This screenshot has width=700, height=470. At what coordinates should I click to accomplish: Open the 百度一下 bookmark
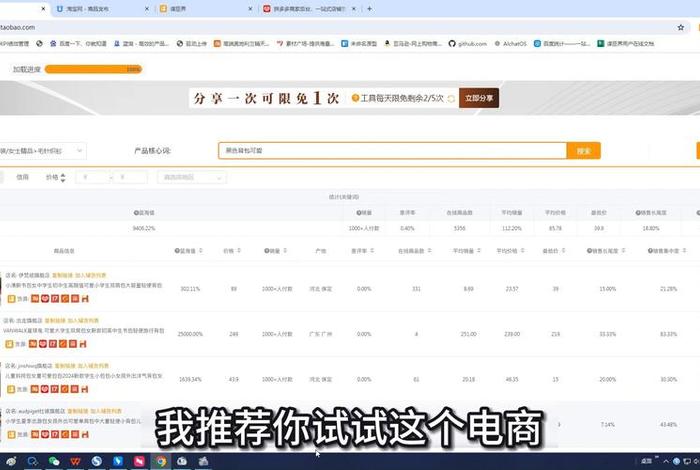point(78,44)
